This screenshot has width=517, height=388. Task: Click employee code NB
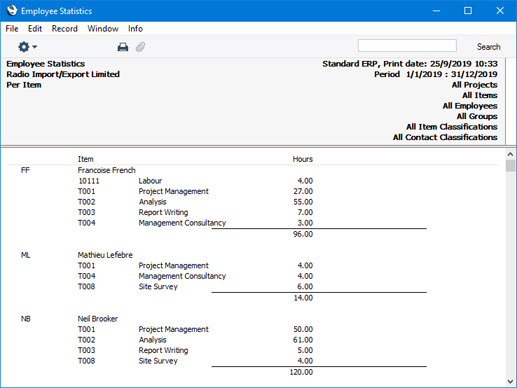(25, 319)
